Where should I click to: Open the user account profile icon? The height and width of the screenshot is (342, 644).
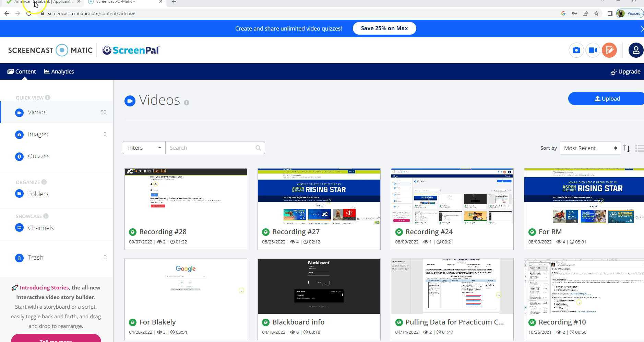tap(635, 50)
